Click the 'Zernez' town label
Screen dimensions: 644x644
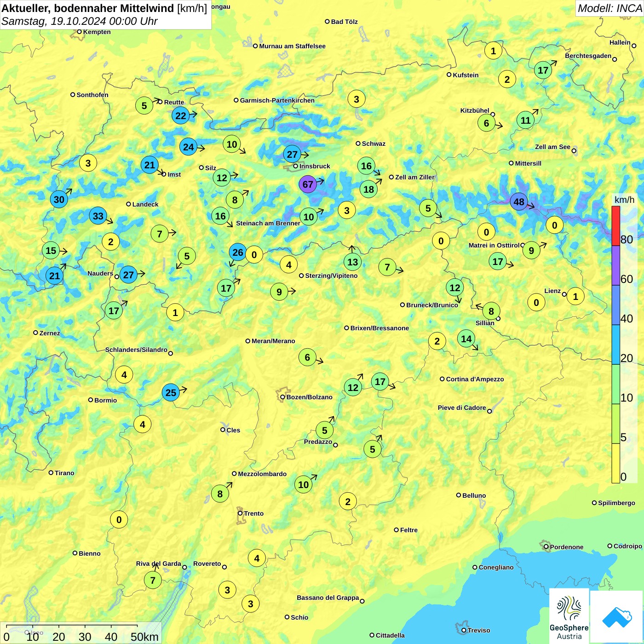coord(50,333)
